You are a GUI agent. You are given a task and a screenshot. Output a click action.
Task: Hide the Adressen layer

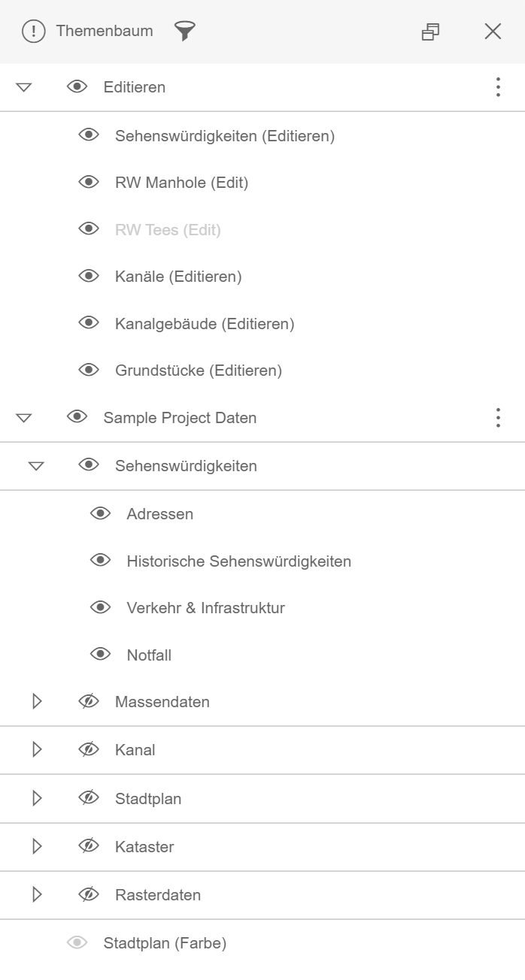[101, 513]
